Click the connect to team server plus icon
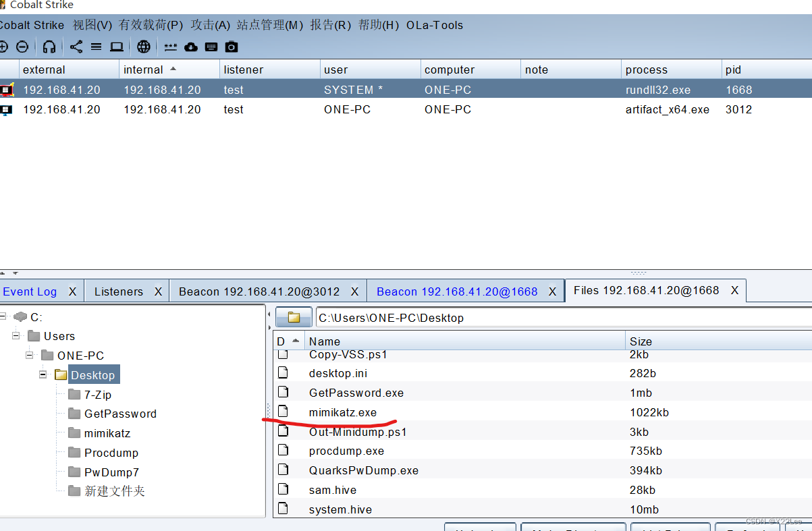Image resolution: width=812 pixels, height=531 pixels. coord(3,47)
